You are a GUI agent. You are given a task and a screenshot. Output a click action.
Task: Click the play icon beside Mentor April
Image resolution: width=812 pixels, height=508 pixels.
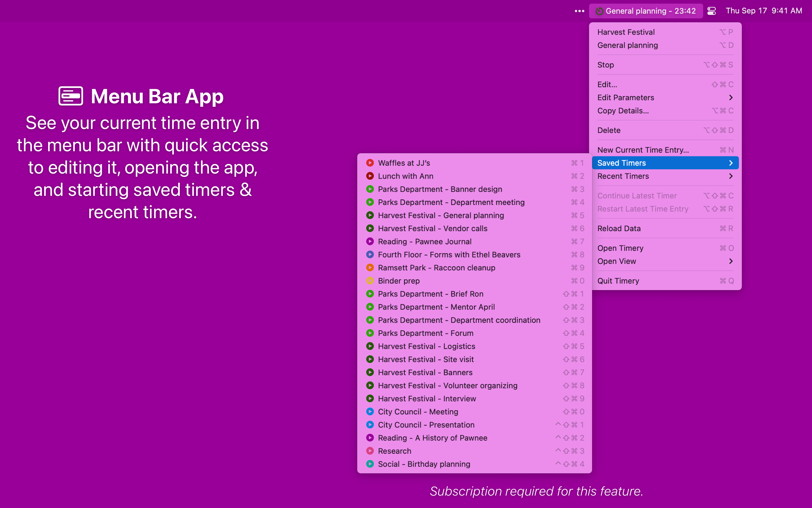(370, 307)
